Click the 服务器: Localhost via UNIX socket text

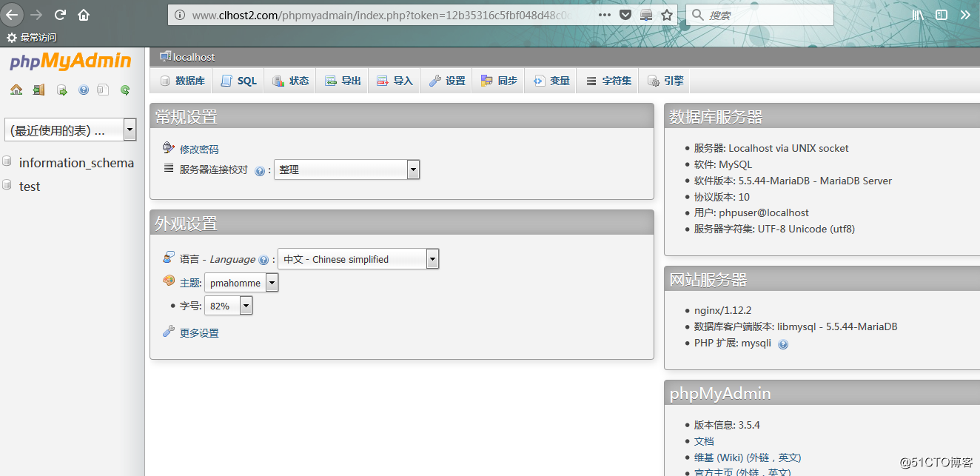tap(771, 148)
